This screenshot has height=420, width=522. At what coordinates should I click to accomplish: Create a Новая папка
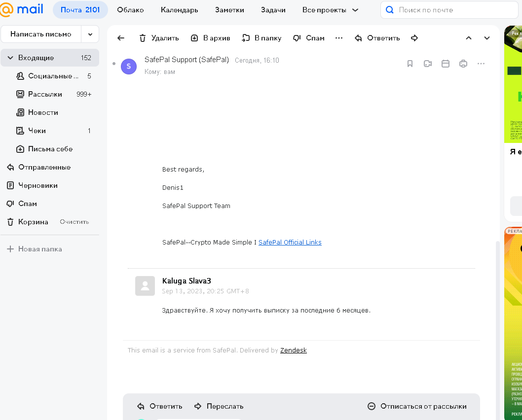pos(35,249)
